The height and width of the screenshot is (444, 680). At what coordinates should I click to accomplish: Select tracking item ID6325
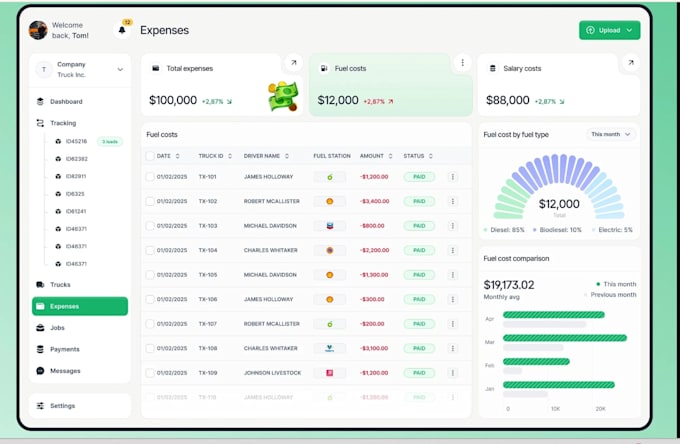(x=75, y=194)
